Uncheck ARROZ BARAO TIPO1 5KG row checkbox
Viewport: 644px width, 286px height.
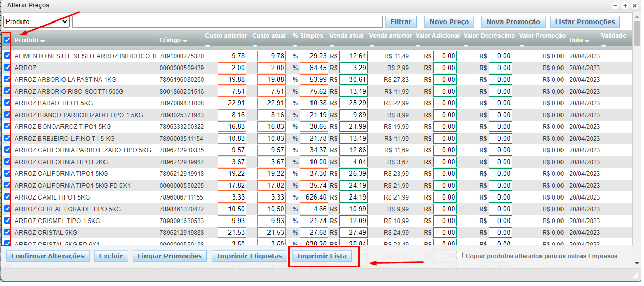(7, 103)
